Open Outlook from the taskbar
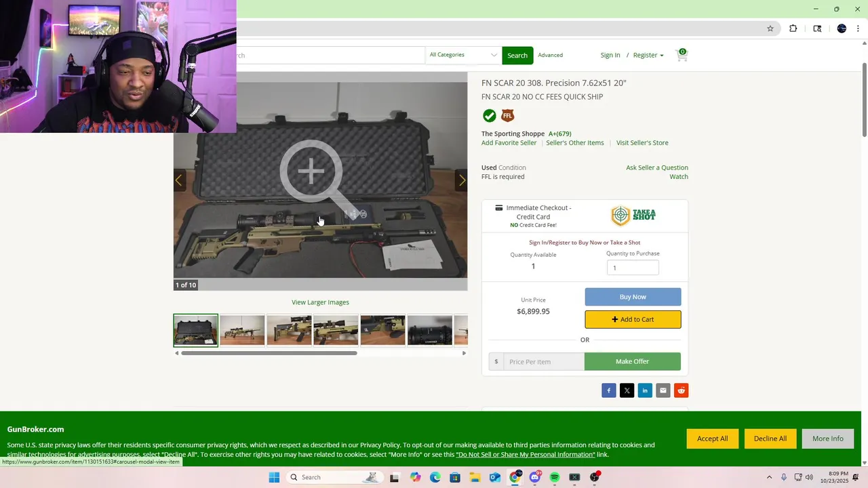The width and height of the screenshot is (868, 488). point(495,477)
